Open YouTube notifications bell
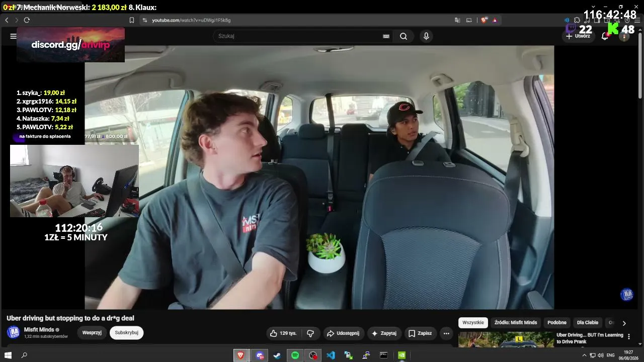The height and width of the screenshot is (362, 644). (x=605, y=36)
